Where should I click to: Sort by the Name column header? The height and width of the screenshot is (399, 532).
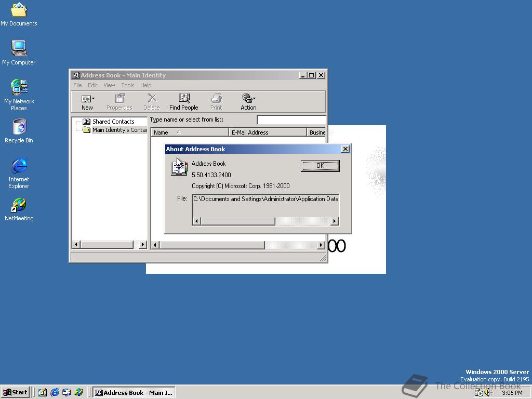pos(190,132)
